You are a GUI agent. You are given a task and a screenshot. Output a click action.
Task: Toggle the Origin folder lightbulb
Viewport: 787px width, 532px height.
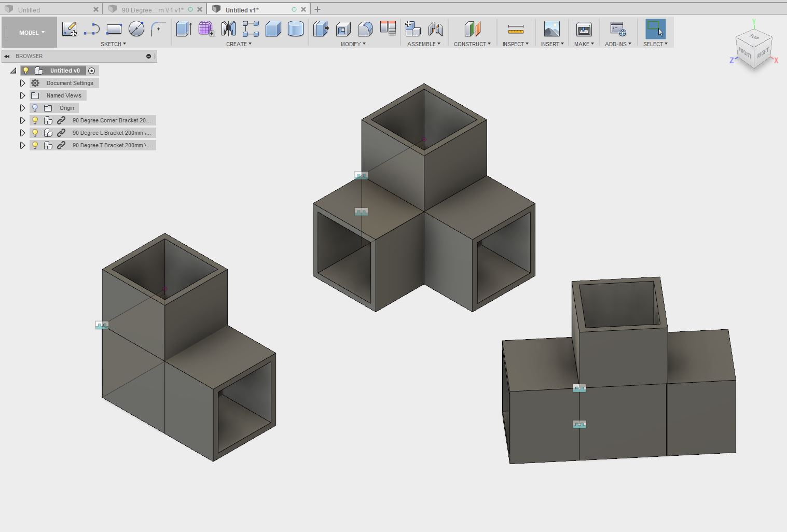[35, 108]
